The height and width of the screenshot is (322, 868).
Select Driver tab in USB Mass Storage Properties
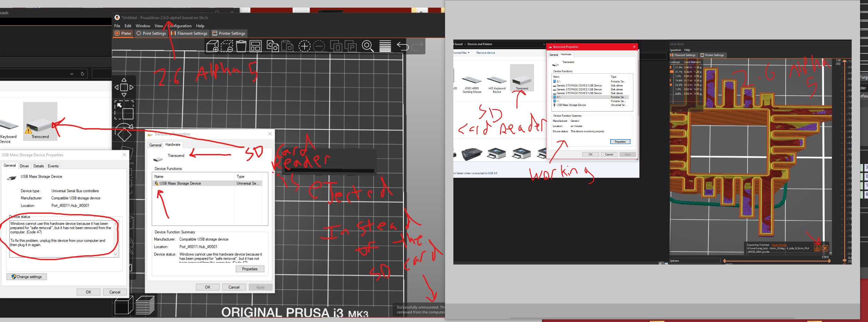24,166
